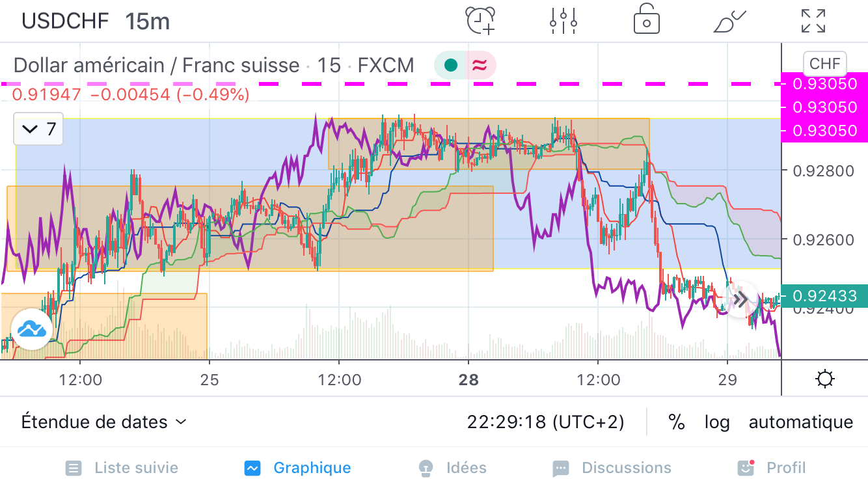This screenshot has height=488, width=868.
Task: Open the alert clock icon
Action: point(481,21)
